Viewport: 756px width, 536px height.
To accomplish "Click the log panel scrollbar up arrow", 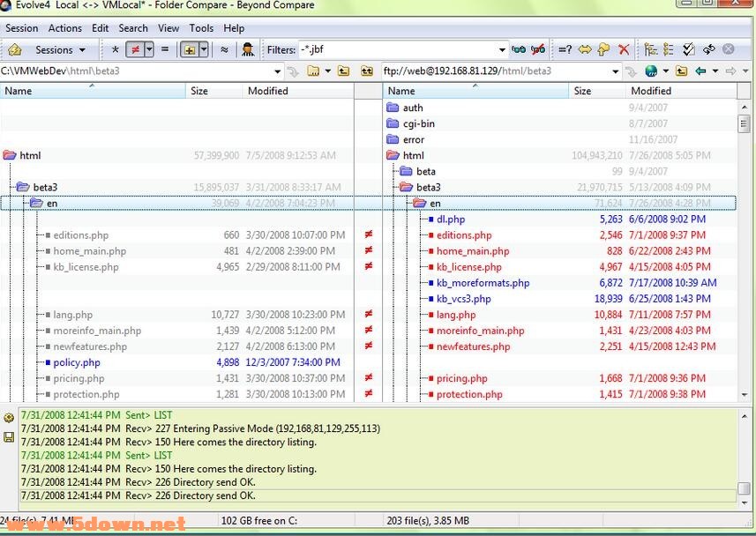I will [x=745, y=415].
